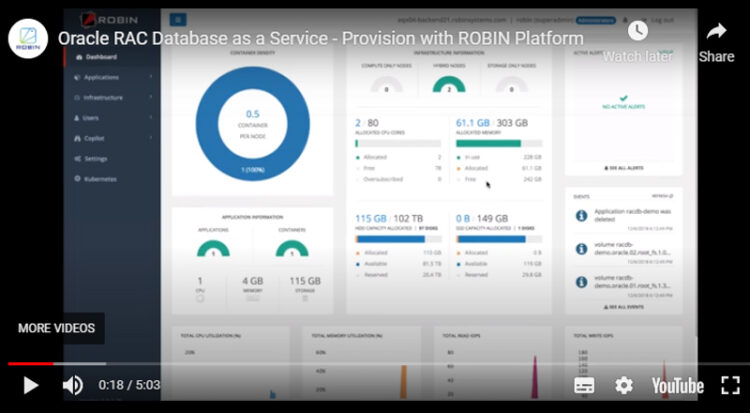
Task: Click the Containers gauge in Application Information
Action: [292, 248]
